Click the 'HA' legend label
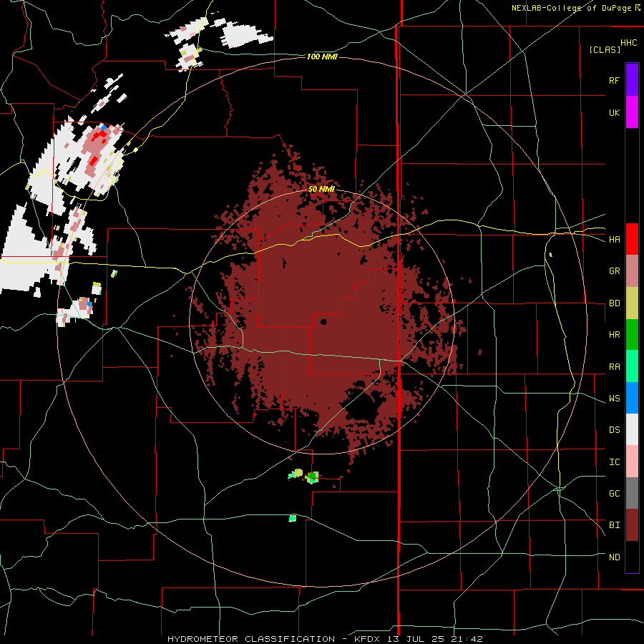 click(614, 240)
